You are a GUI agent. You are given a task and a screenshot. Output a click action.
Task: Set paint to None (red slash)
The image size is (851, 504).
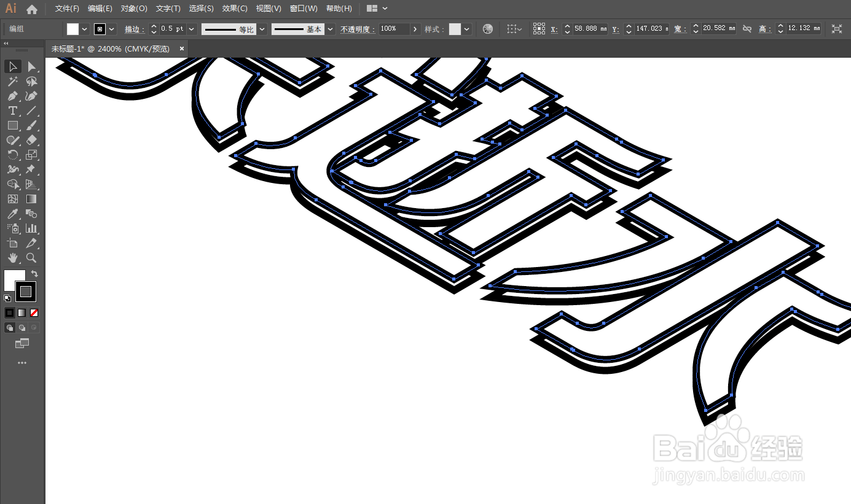(x=34, y=312)
